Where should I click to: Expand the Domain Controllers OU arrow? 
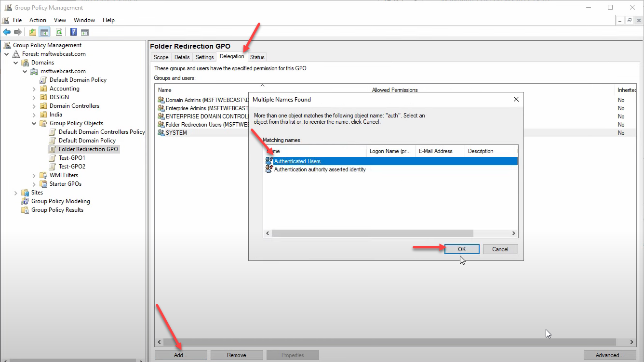(34, 106)
